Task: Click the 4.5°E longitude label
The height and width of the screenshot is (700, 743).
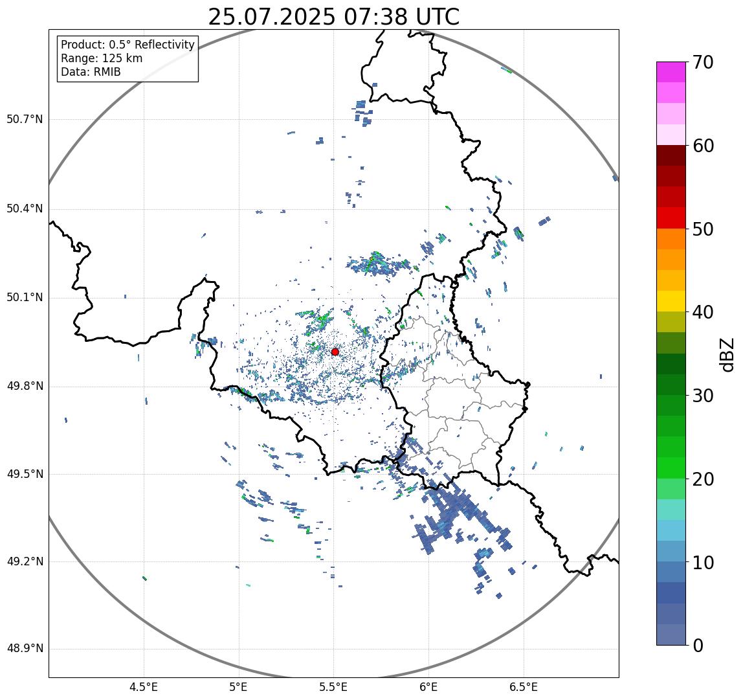Action: pos(144,687)
